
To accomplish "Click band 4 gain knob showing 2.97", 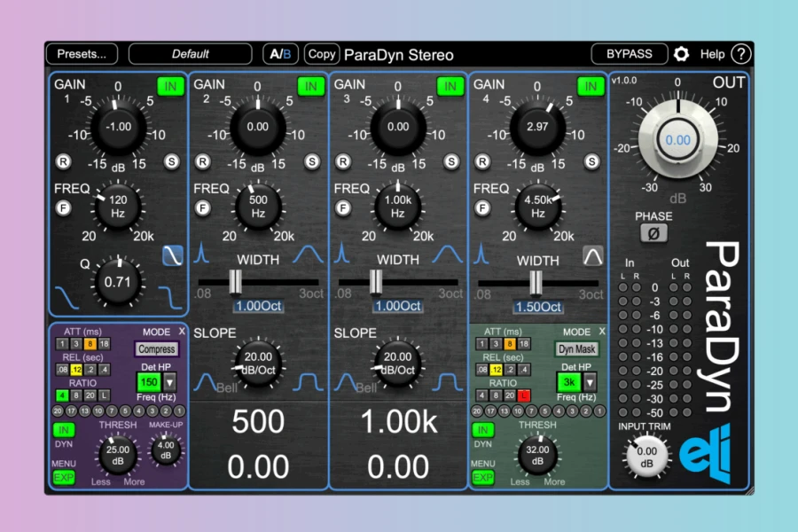I will pos(537,127).
